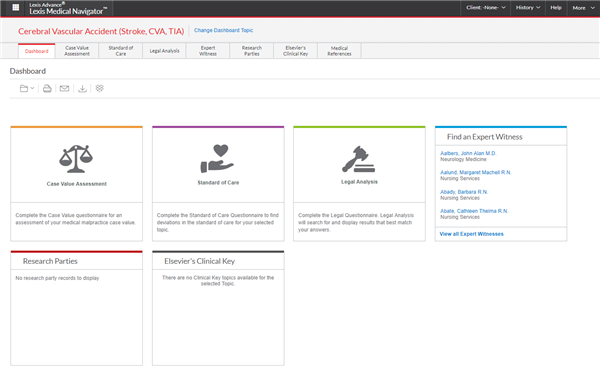Viewport: 600px width, 367px height.
Task: Click Change Dashboard Topic link
Action: [x=223, y=30]
